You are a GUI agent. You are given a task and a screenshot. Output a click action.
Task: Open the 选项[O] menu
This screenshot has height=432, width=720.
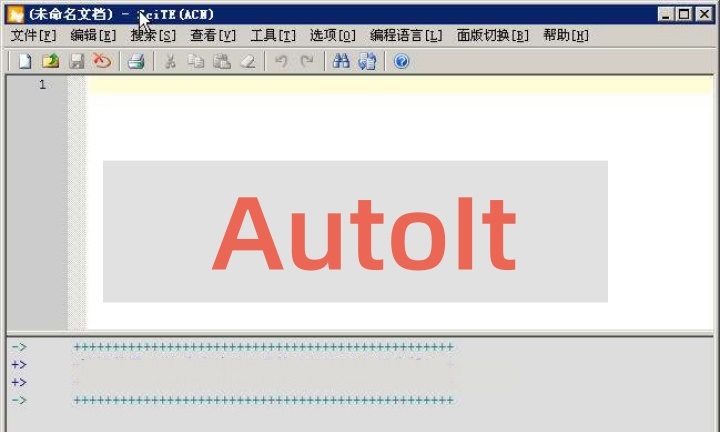pos(333,35)
